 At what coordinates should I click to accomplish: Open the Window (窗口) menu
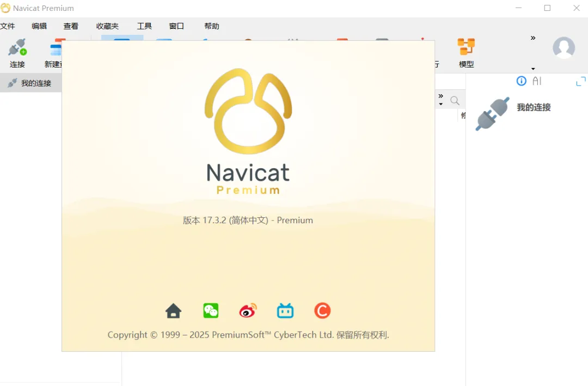(176, 26)
